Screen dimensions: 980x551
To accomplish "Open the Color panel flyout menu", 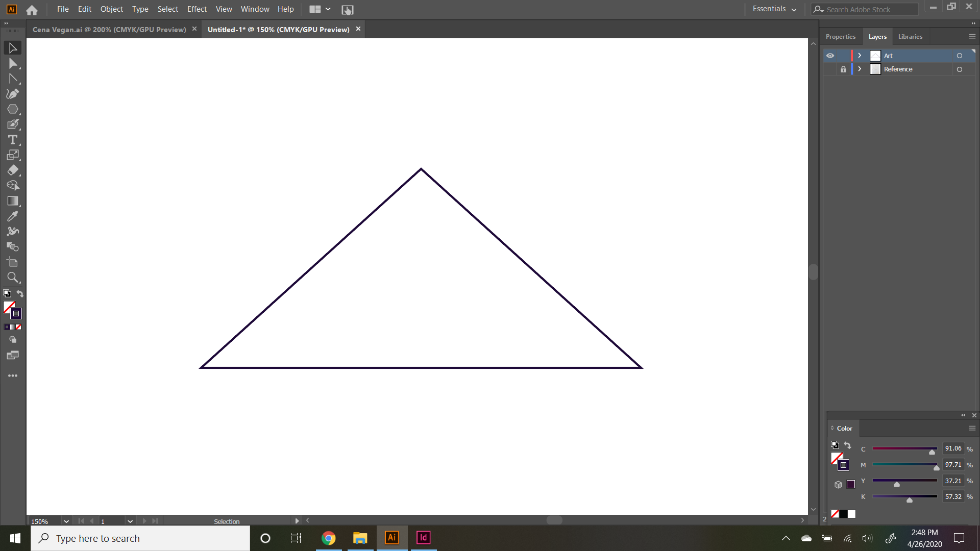I will (x=972, y=428).
